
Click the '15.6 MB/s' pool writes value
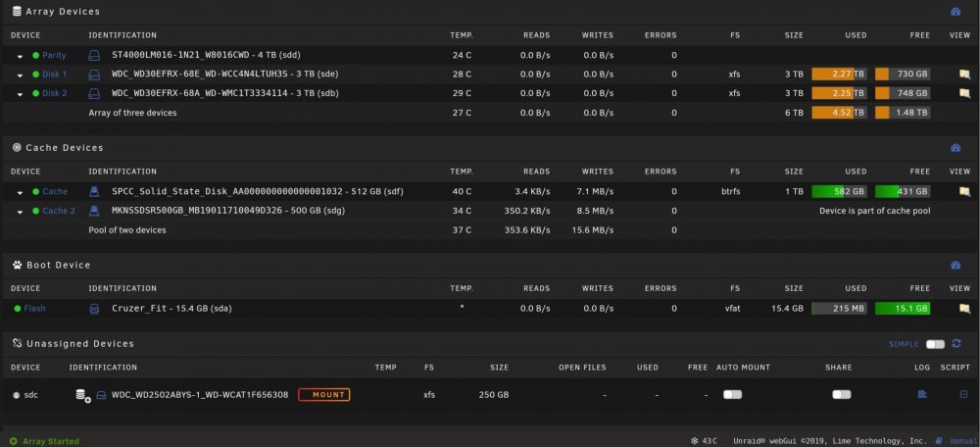coord(594,230)
